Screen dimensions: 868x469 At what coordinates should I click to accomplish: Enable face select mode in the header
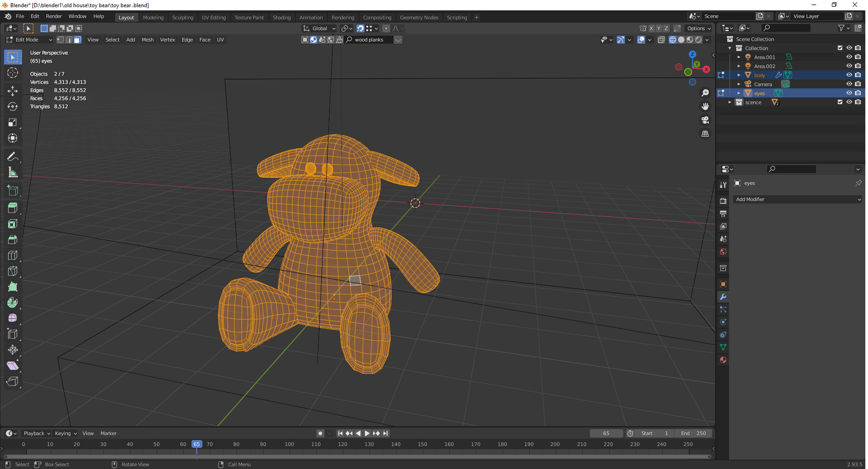(x=77, y=40)
